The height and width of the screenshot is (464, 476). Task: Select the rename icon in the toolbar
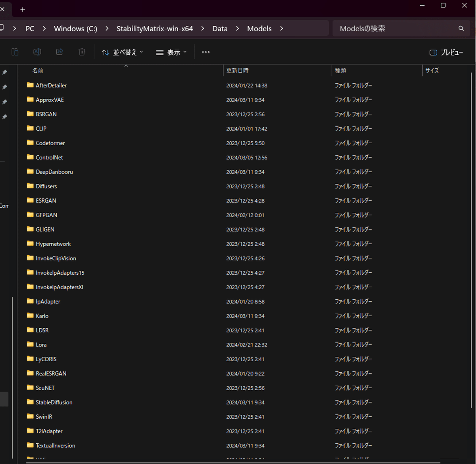37,52
